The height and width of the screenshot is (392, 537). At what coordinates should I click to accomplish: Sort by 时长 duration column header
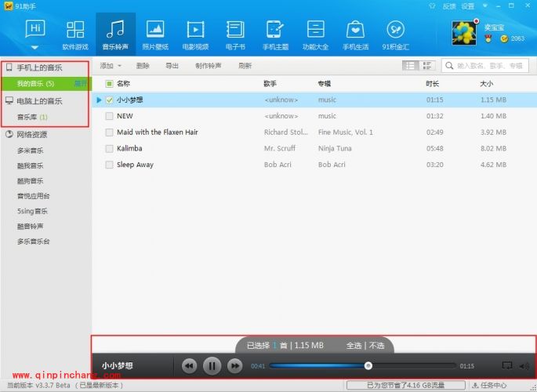point(432,84)
